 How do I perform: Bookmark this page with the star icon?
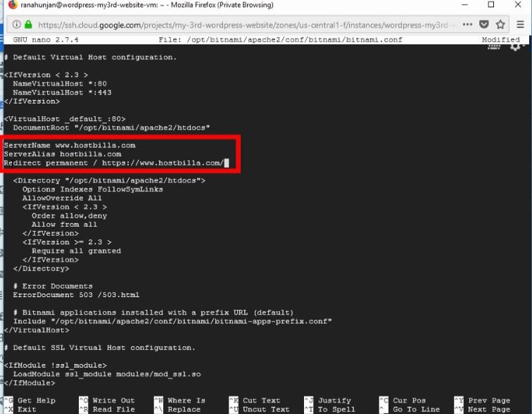click(500, 25)
